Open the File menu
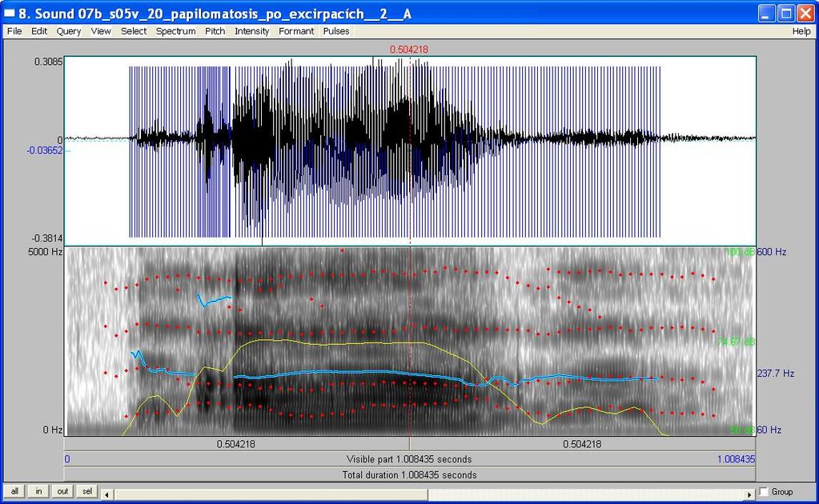 (x=14, y=31)
